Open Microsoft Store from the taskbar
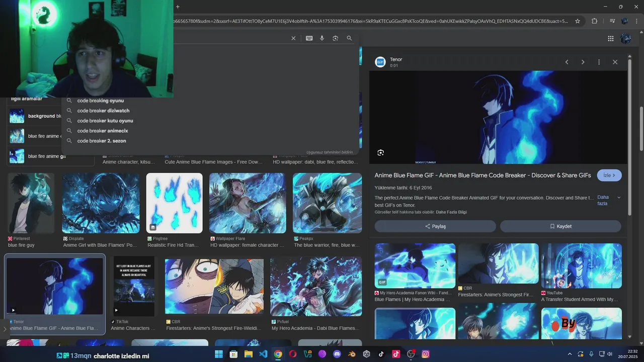Screen dimensions: 644x362 point(233,354)
